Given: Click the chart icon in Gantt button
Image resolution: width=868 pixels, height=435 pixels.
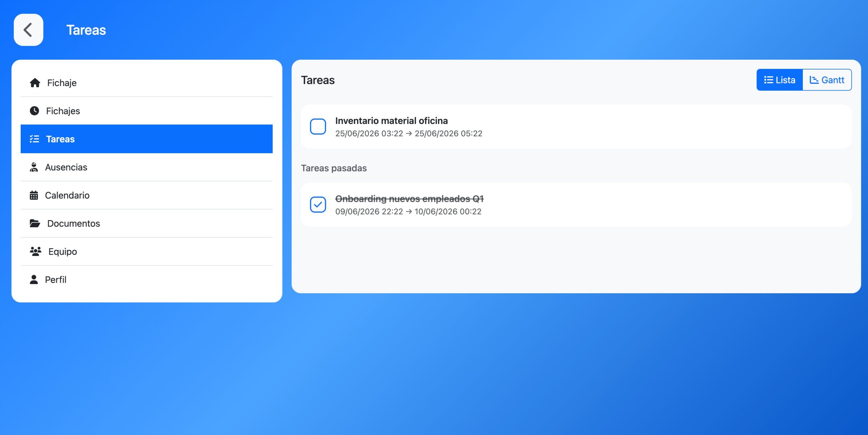Looking at the screenshot, I should coord(814,80).
